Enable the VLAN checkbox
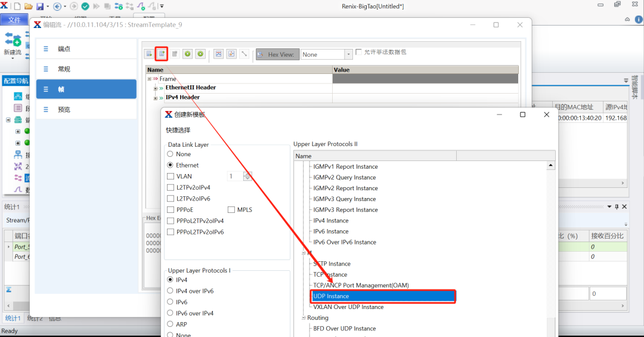644x337 pixels. 171,177
